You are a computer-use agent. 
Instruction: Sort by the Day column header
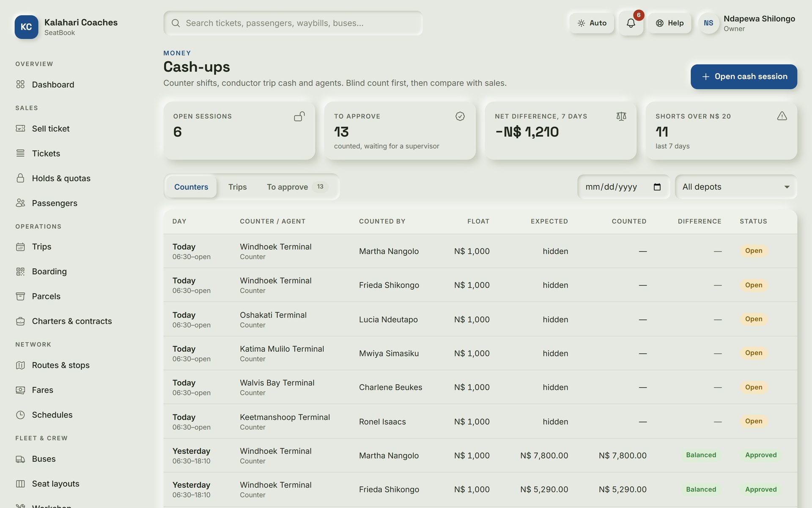tap(179, 221)
